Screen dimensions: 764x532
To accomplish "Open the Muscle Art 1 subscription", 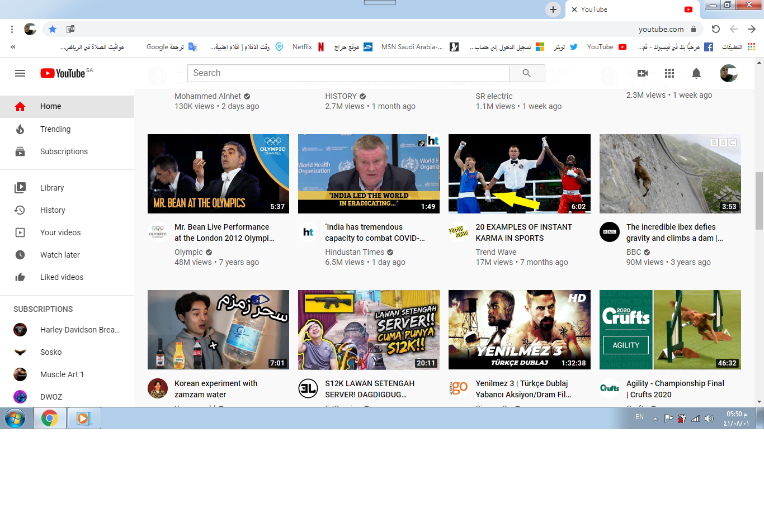I will coord(67,374).
